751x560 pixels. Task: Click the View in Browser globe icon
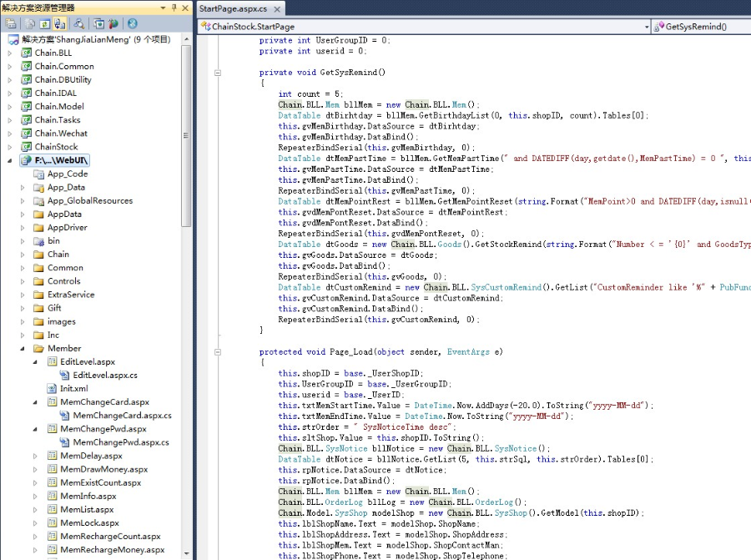point(113,24)
